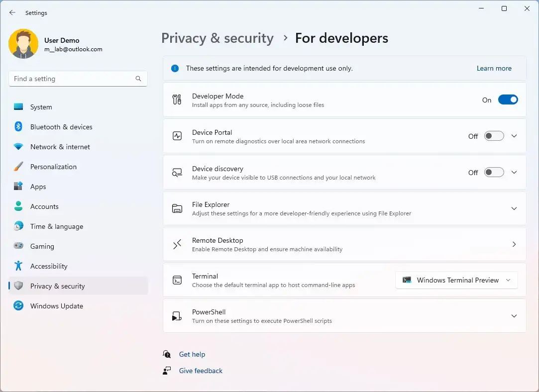Viewport: 539px width, 392px height.
Task: Click the back arrow in Settings header
Action: (12, 12)
